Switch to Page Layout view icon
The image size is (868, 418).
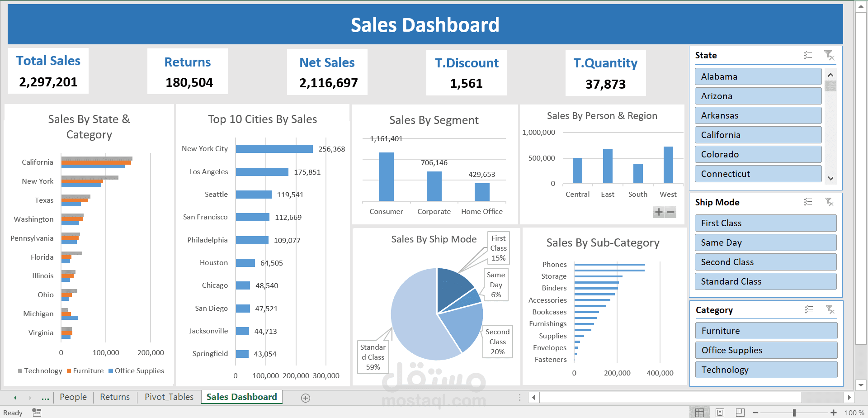point(720,413)
